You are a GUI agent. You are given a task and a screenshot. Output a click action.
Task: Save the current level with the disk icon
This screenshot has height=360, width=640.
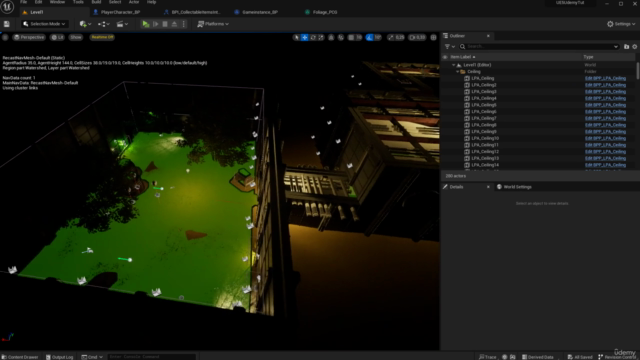click(x=7, y=24)
